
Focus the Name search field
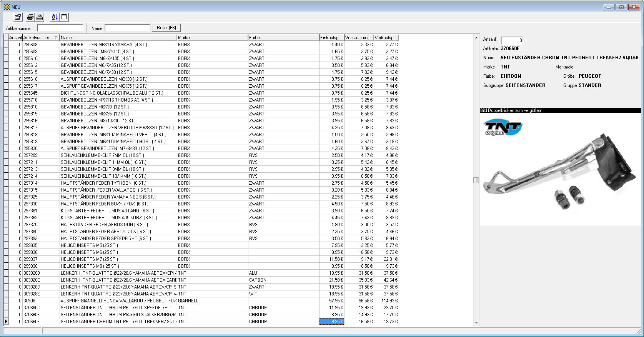pos(128,28)
